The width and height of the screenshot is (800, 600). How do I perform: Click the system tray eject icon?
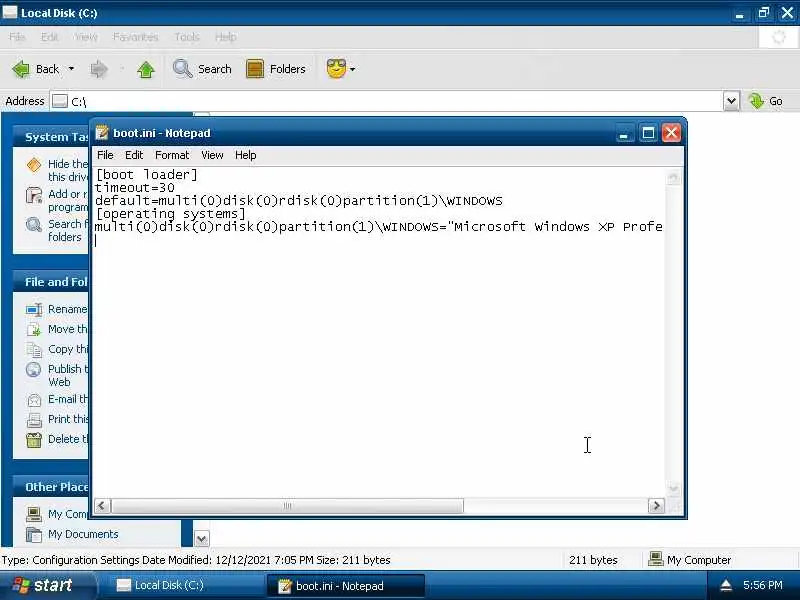click(726, 585)
